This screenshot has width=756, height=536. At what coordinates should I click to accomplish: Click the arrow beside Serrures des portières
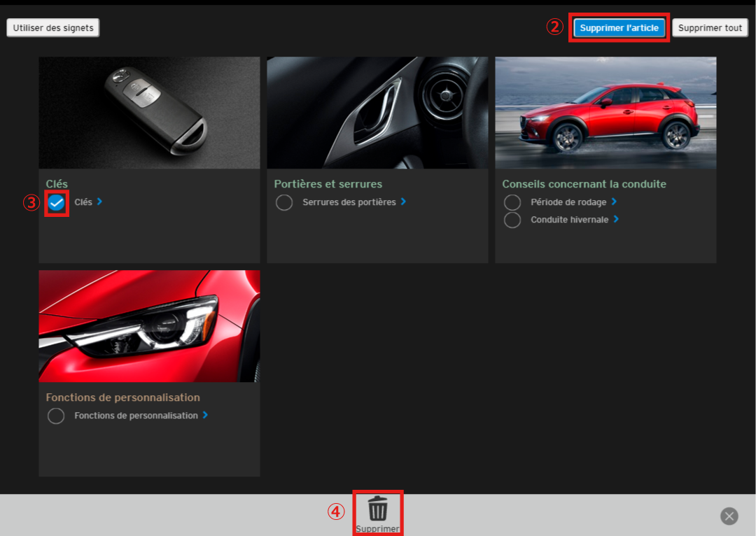coord(403,202)
